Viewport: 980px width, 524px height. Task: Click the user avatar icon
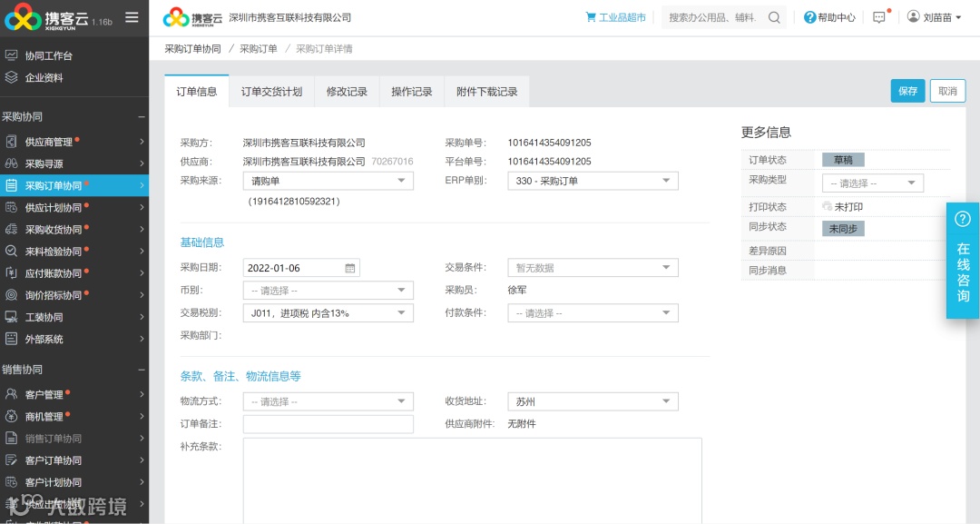(x=913, y=17)
